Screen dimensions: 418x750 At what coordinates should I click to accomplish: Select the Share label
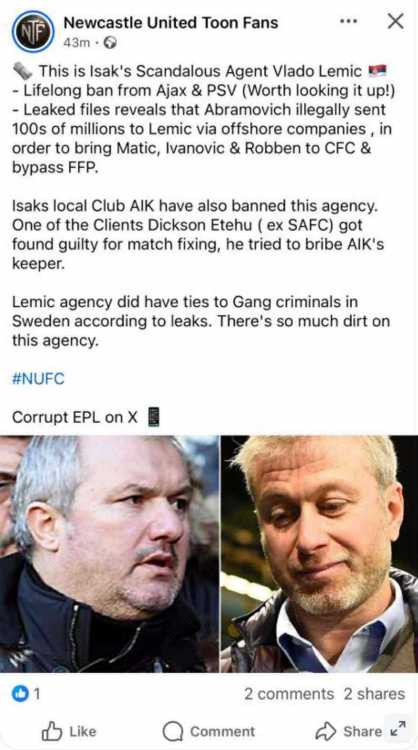[x=363, y=731]
